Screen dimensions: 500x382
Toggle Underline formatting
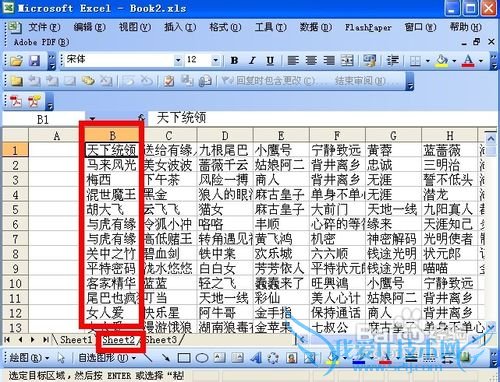tap(270, 61)
